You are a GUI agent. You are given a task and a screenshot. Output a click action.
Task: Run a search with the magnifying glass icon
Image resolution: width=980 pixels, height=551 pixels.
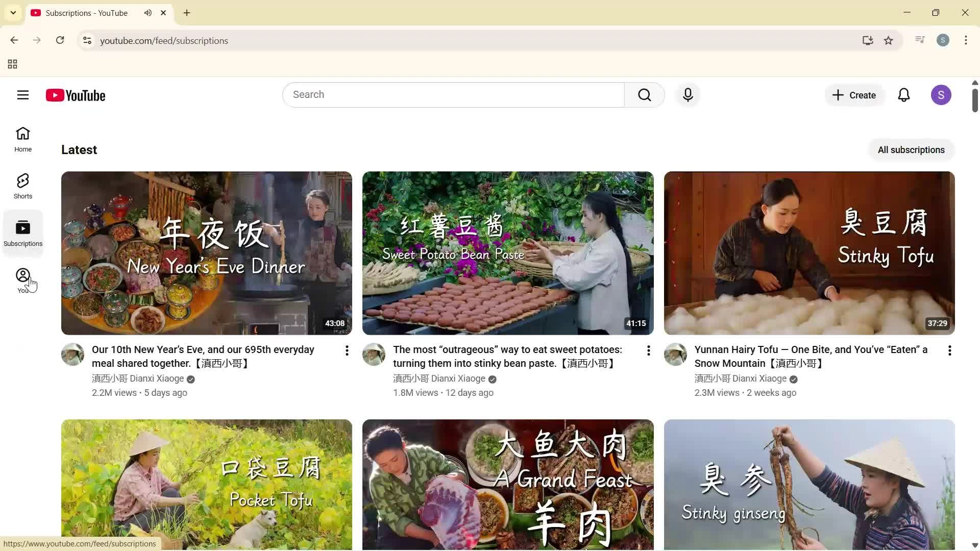[644, 94]
